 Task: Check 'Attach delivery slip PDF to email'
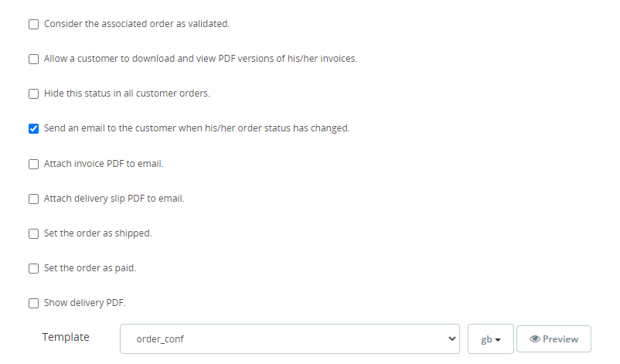pyautogui.click(x=33, y=199)
